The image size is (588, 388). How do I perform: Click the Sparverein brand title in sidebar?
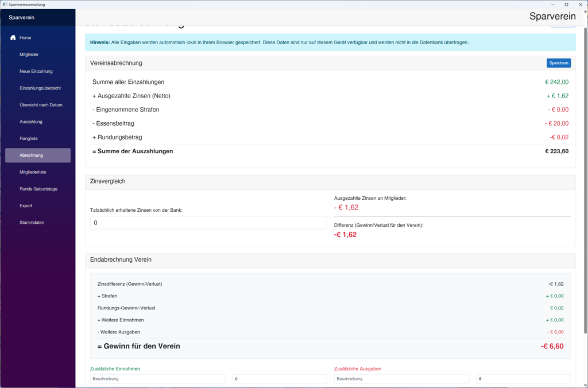21,17
